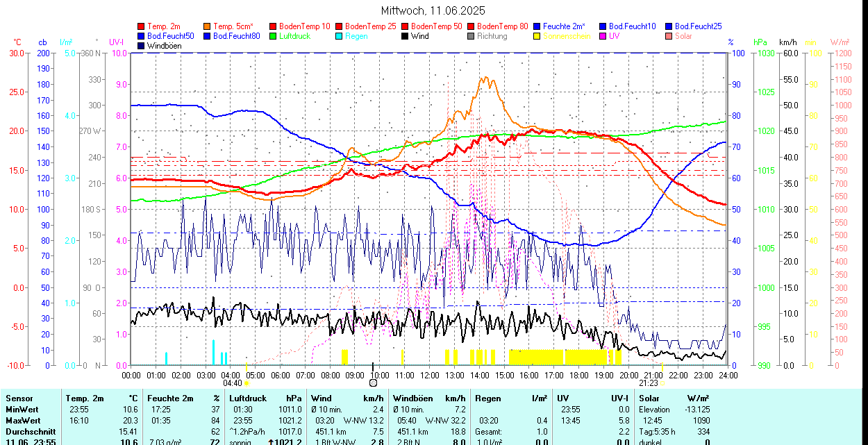Click the Elevation label in Solar column
Screen dimensions: 868x445
[655, 410]
